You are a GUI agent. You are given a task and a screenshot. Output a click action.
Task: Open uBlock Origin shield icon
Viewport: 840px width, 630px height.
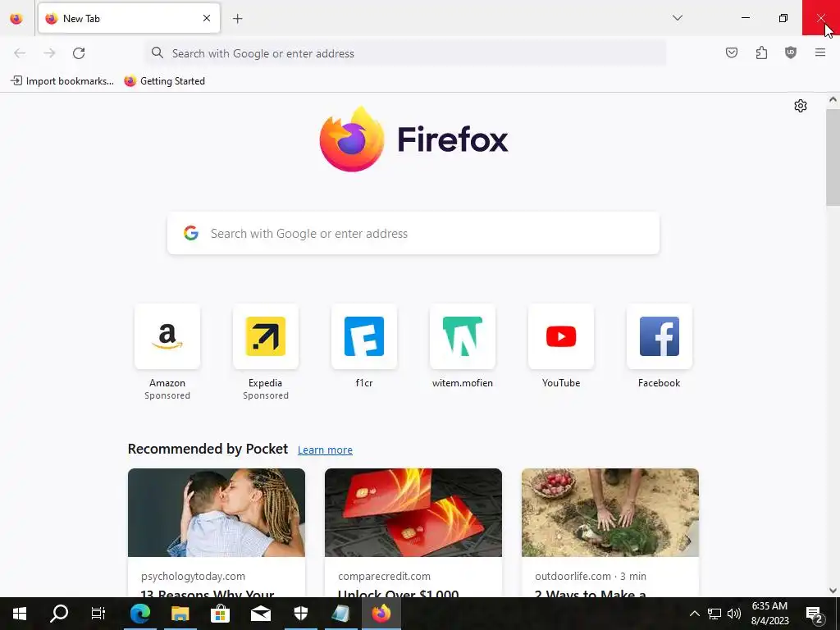tap(790, 52)
